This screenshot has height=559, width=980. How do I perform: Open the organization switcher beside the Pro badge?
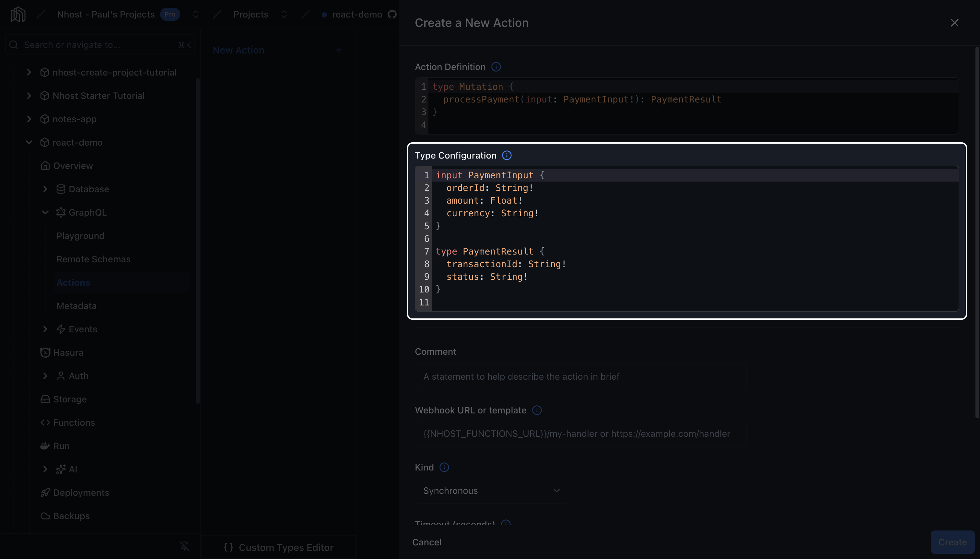point(196,15)
